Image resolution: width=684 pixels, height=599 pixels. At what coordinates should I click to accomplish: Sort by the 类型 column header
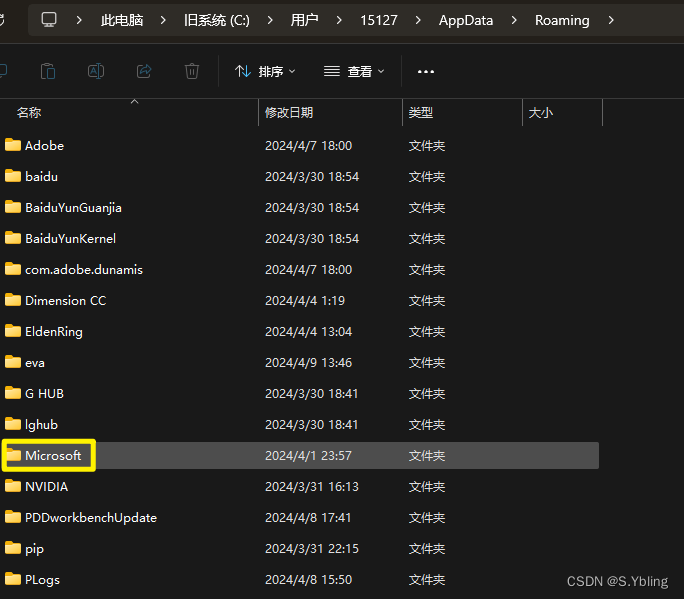coord(421,113)
